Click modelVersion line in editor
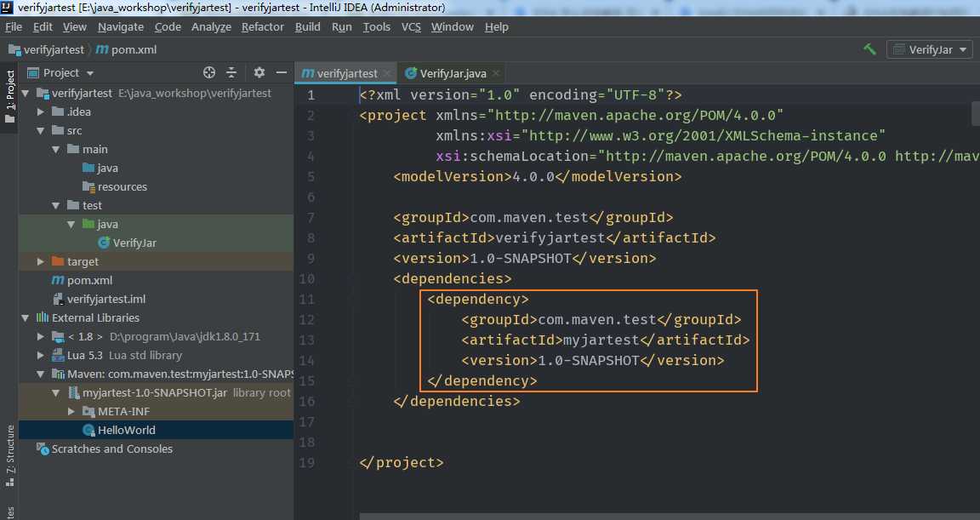980x520 pixels. 538,177
